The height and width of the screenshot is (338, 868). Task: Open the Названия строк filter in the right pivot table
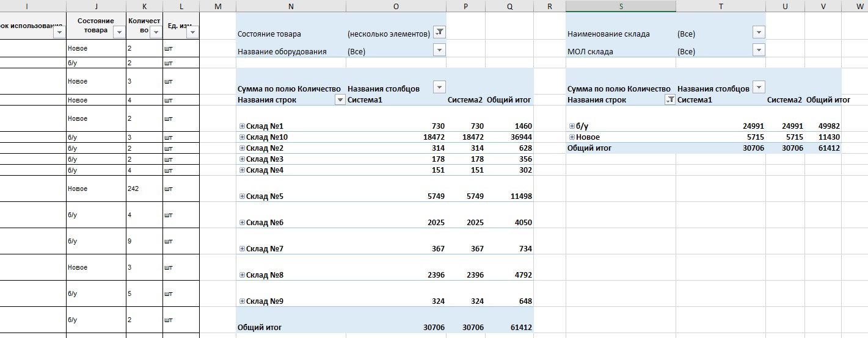(669, 100)
